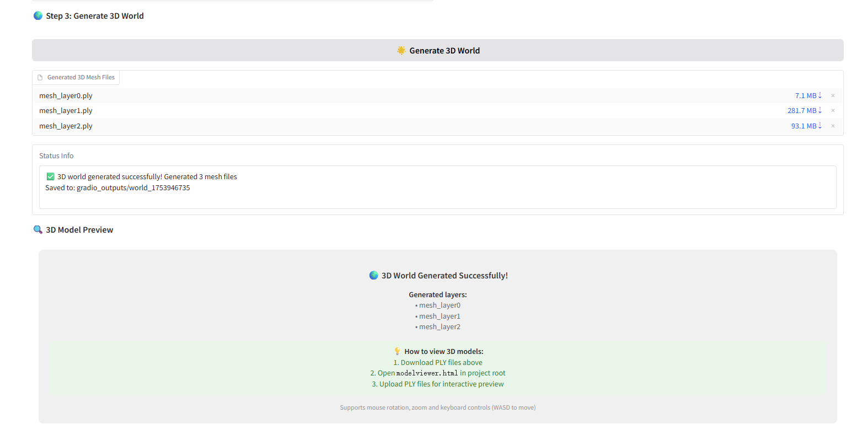Select the mesh_layer1.ply file name
The image size is (868, 435).
(x=66, y=111)
